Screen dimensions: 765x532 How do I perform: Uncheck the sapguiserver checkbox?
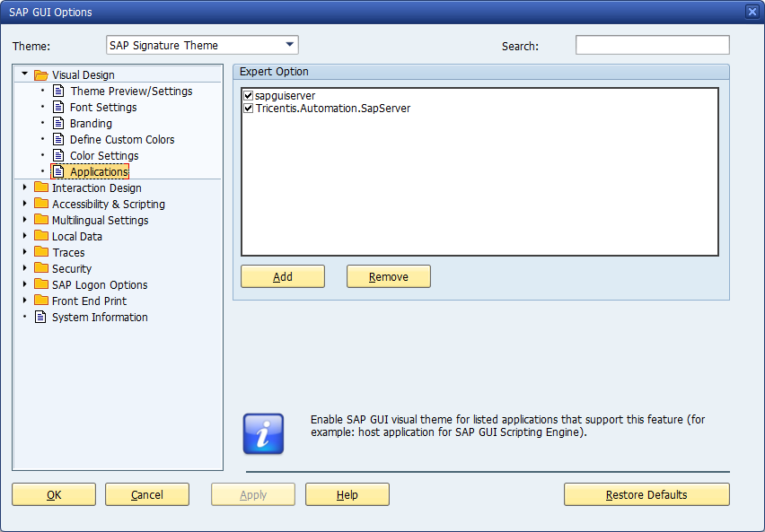coord(249,95)
